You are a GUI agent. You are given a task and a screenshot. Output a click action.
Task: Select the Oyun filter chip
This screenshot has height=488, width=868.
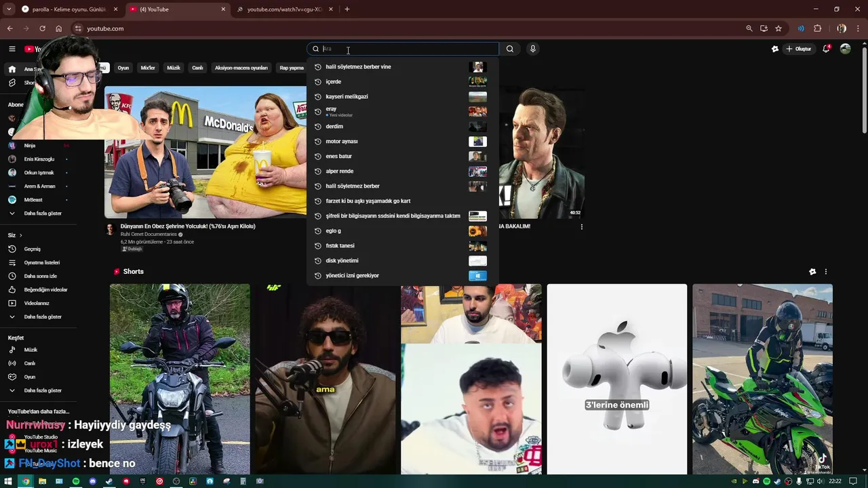pos(123,68)
